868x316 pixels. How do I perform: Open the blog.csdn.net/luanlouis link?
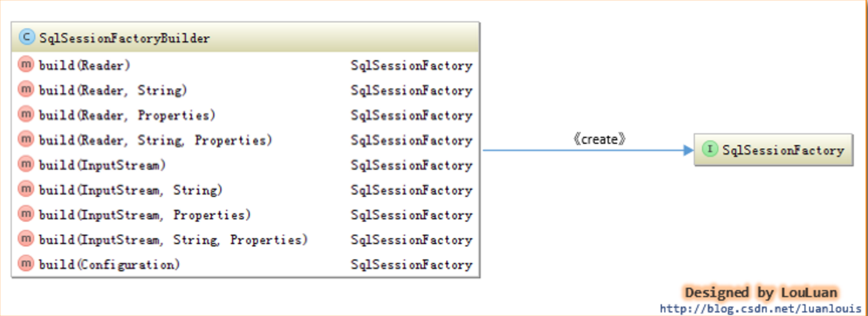tap(761, 308)
